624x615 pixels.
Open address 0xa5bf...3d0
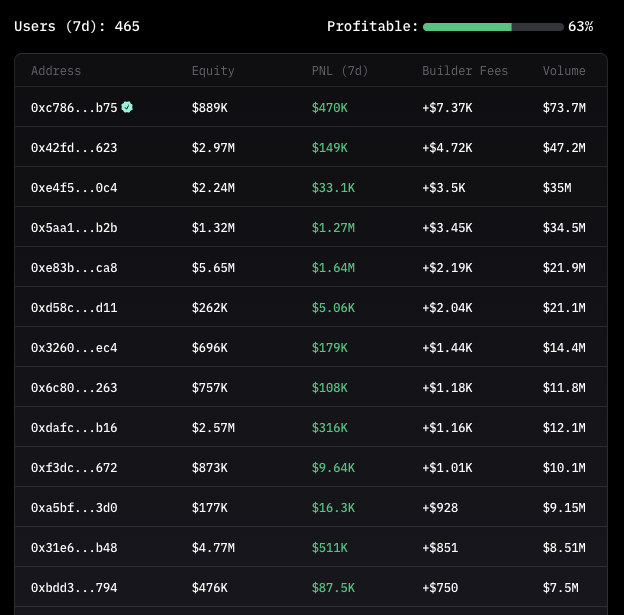(x=74, y=508)
